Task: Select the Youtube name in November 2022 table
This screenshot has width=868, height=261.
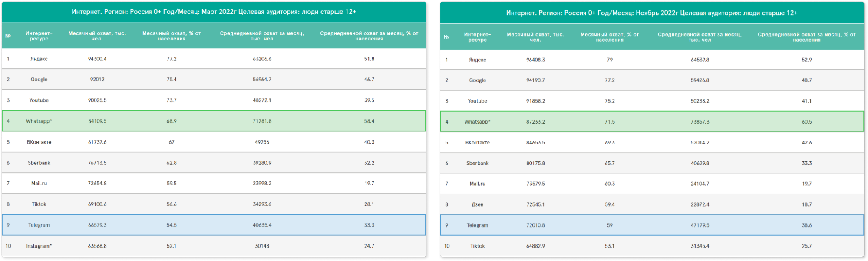Action: point(477,101)
